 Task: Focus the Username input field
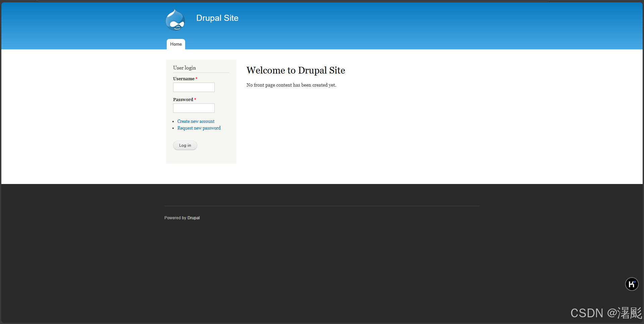[194, 87]
